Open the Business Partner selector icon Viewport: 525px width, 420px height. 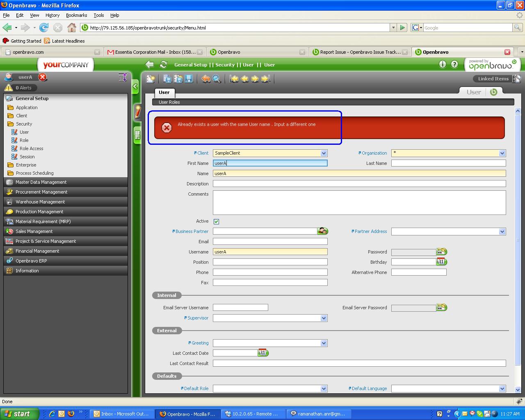pos(323,231)
